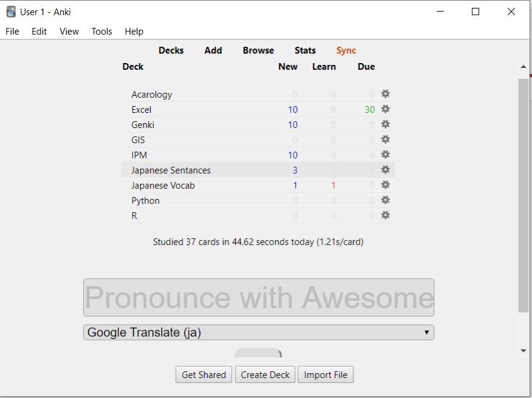
Task: Click the Sync toolbar link
Action: point(346,50)
